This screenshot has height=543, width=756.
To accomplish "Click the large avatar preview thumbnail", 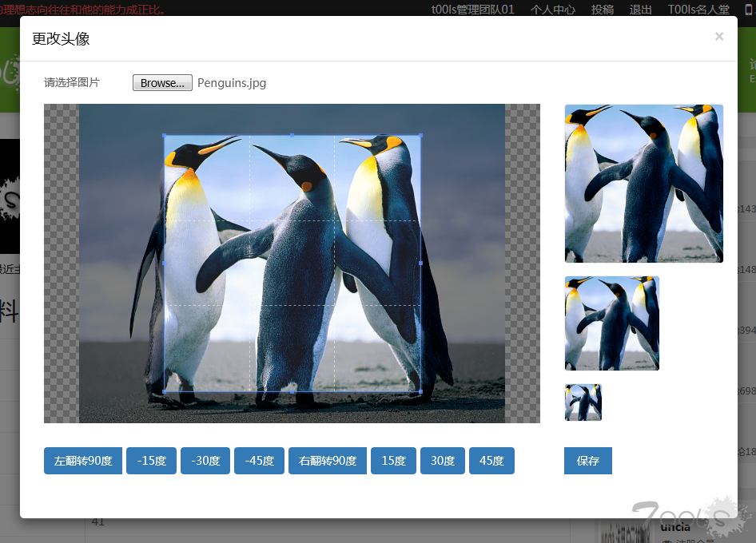I will pos(644,184).
